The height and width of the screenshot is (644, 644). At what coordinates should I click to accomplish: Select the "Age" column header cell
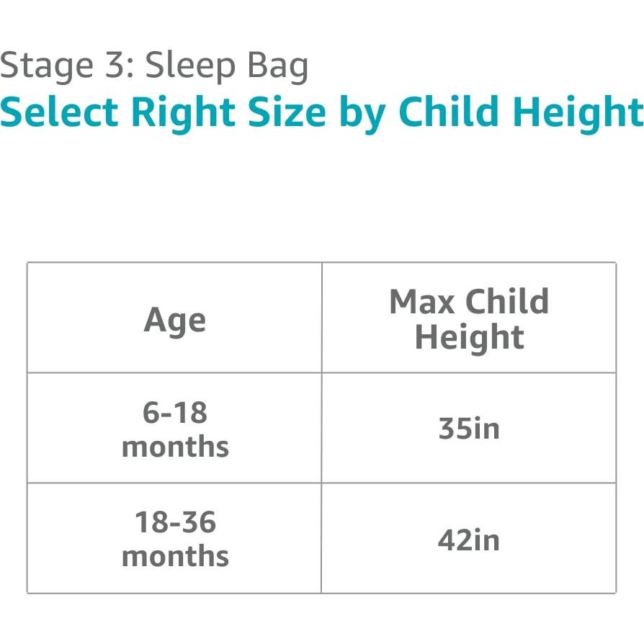coord(175,319)
